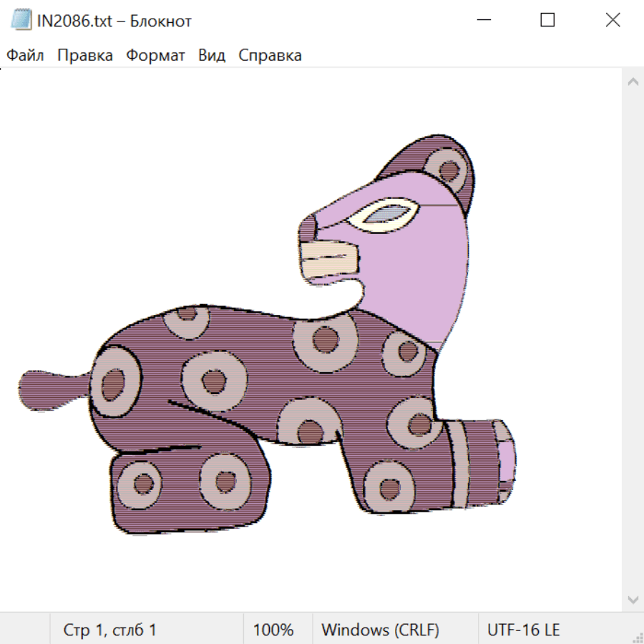
Task: Minimize the Notepad window
Action: click(x=483, y=20)
